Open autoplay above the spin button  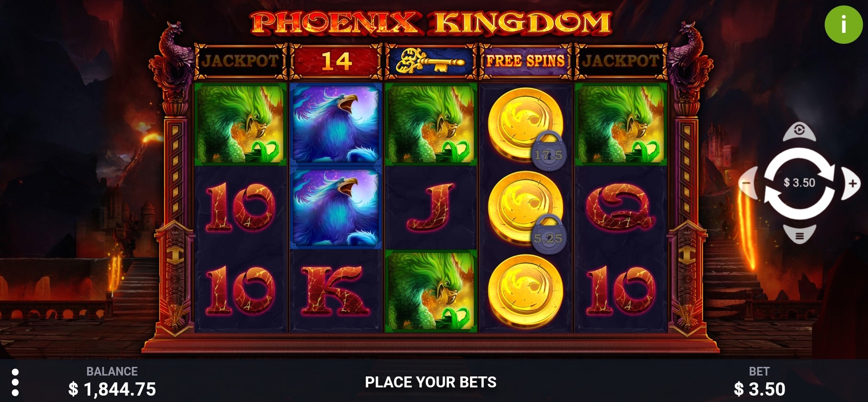coord(799,131)
